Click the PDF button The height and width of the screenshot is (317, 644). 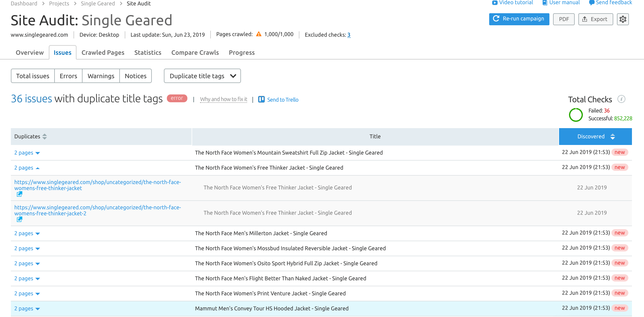[x=564, y=19]
